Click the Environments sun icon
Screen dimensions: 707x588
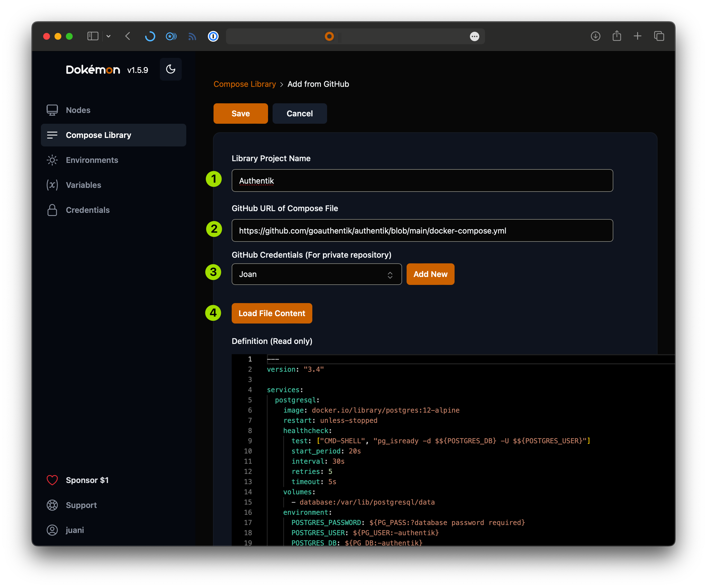pyautogui.click(x=52, y=160)
